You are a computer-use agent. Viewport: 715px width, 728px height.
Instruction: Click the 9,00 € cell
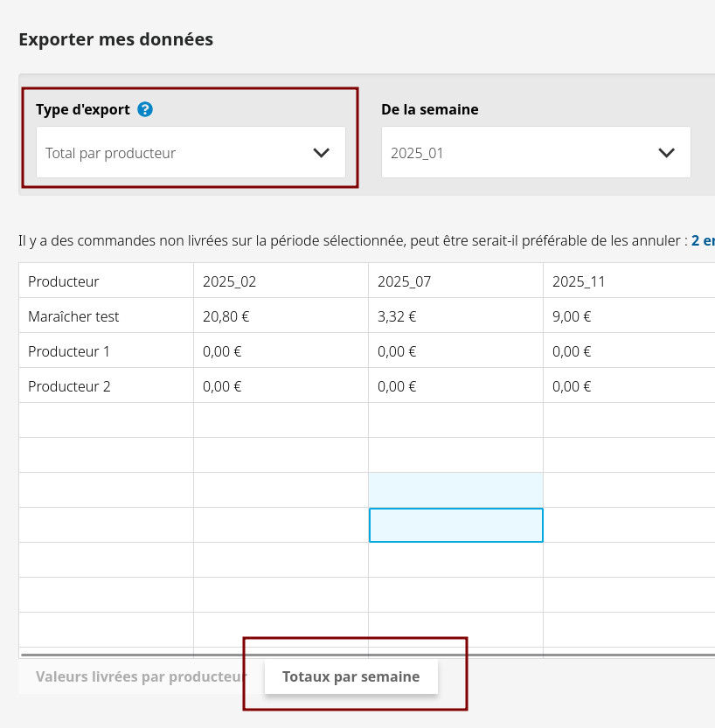628,316
